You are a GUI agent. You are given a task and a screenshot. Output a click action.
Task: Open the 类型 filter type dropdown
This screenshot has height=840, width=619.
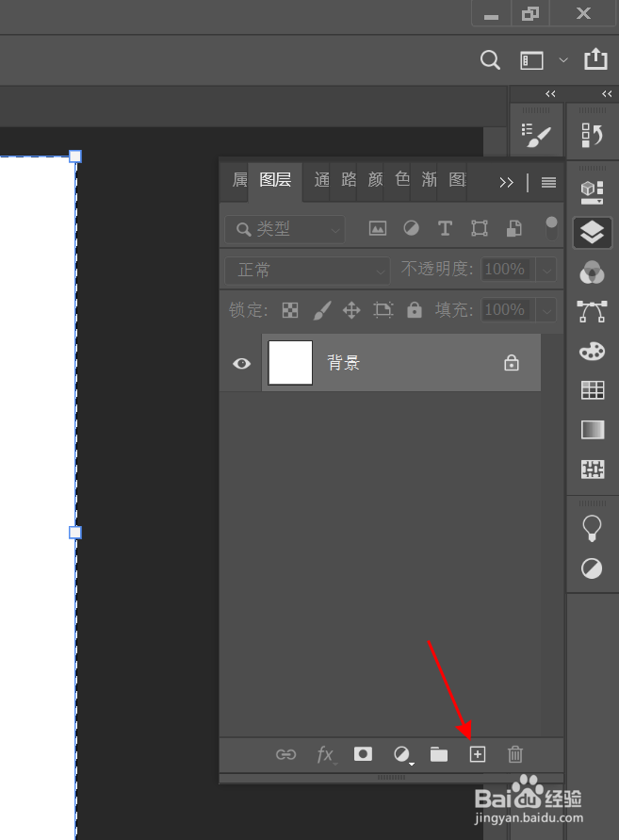point(285,229)
